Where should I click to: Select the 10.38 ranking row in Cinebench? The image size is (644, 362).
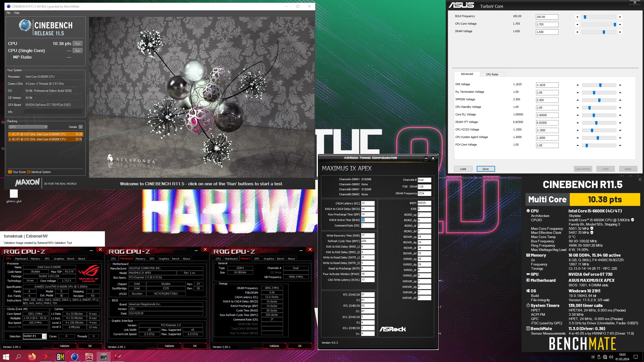46,134
